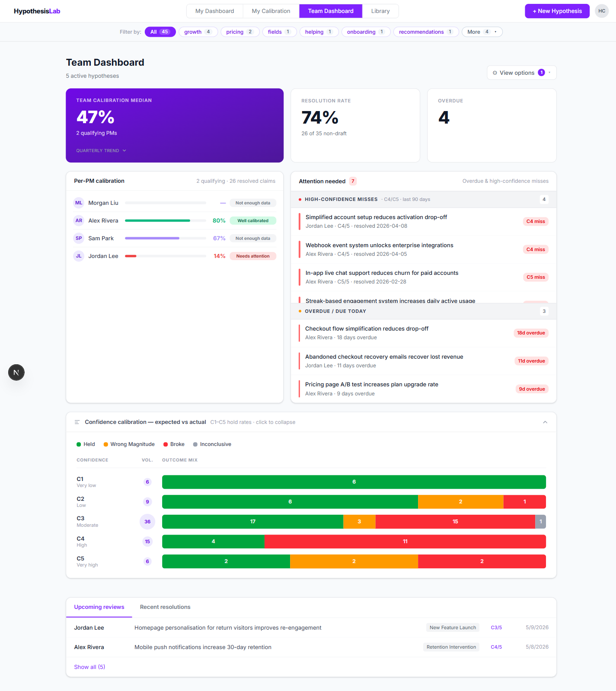Click Sam Park's purple calibration bar
This screenshot has width=616, height=691.
(x=152, y=238)
